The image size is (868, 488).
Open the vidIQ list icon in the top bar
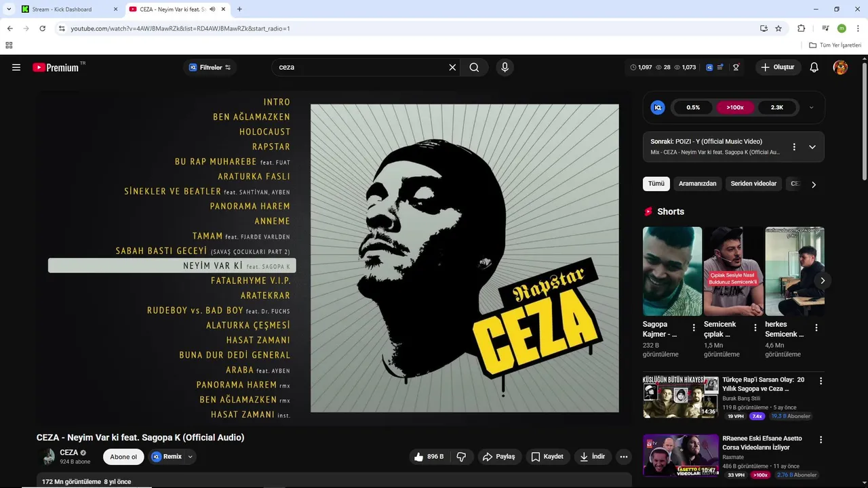(720, 67)
